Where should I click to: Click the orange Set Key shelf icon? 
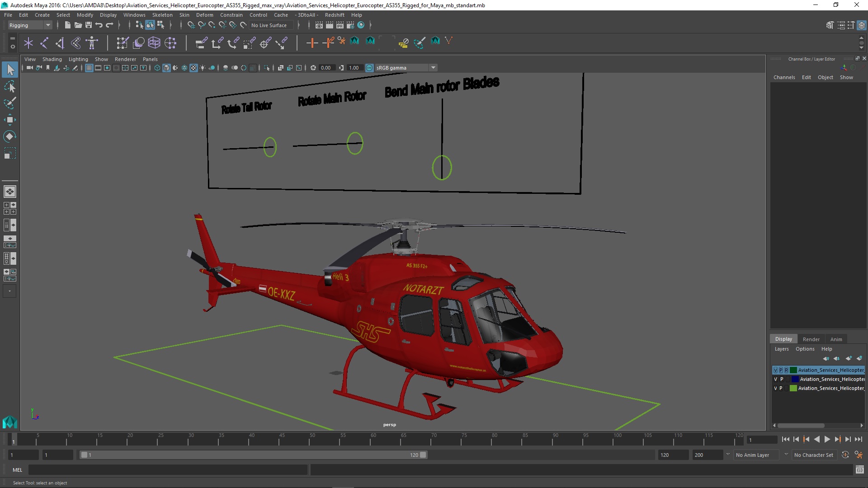click(x=312, y=43)
